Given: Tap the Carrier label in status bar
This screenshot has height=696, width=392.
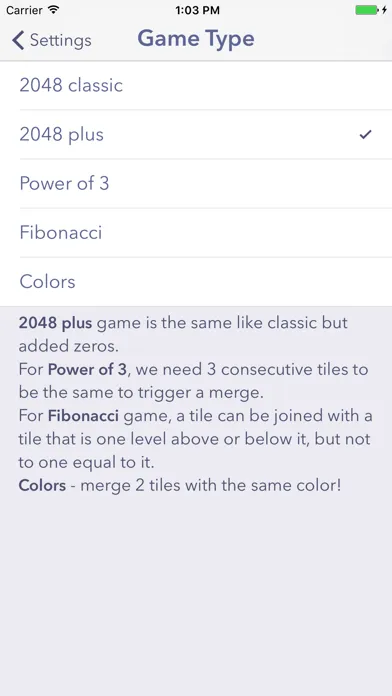Looking at the screenshot, I should coord(24,10).
